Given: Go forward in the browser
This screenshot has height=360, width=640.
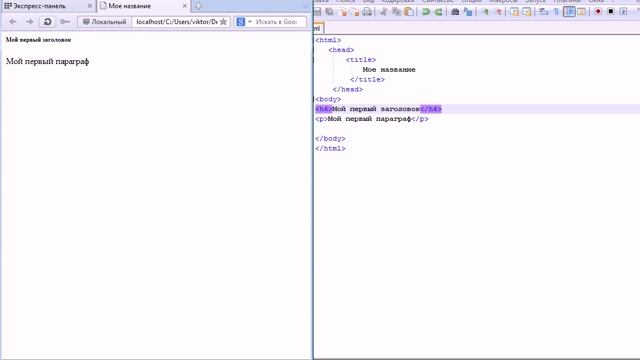Looking at the screenshot, I should [x=29, y=22].
